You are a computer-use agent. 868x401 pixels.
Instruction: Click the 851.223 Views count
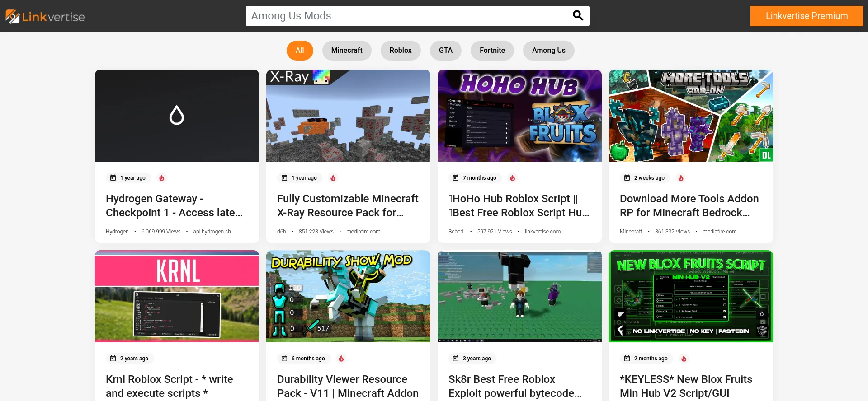(x=316, y=232)
